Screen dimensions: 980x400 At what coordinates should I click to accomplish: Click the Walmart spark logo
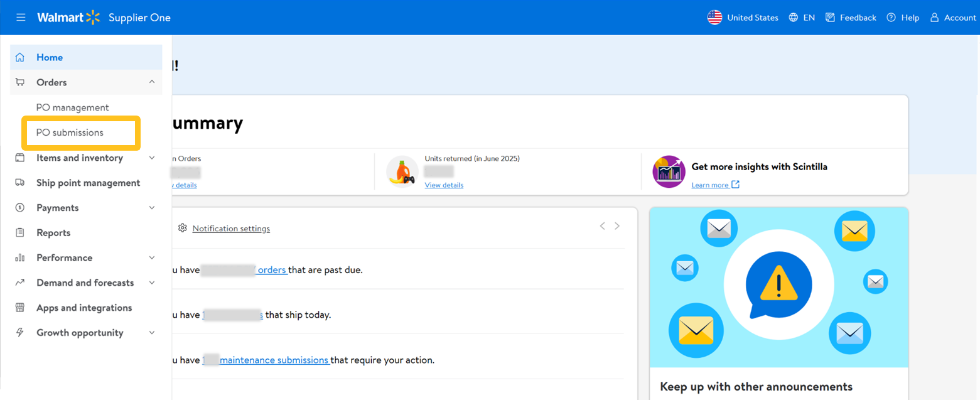(93, 18)
